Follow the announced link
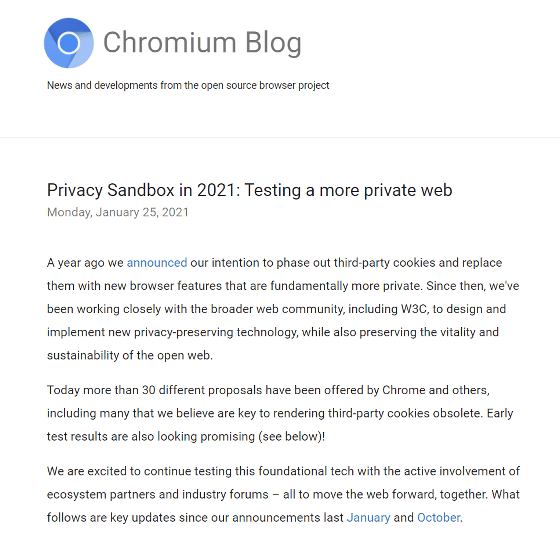 [157, 263]
